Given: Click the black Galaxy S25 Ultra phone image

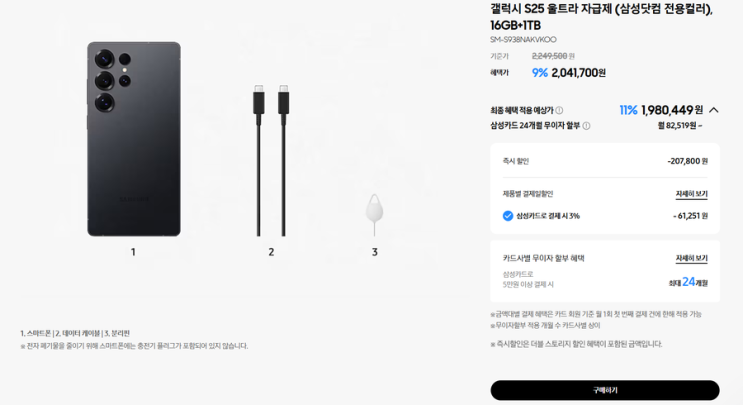Looking at the screenshot, I should tap(134, 139).
